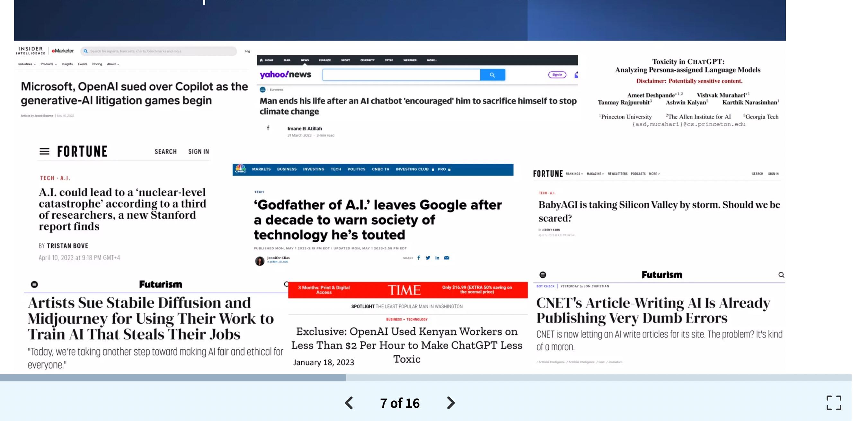Go to the next slide arrow
The image size is (868, 421).
[450, 403]
